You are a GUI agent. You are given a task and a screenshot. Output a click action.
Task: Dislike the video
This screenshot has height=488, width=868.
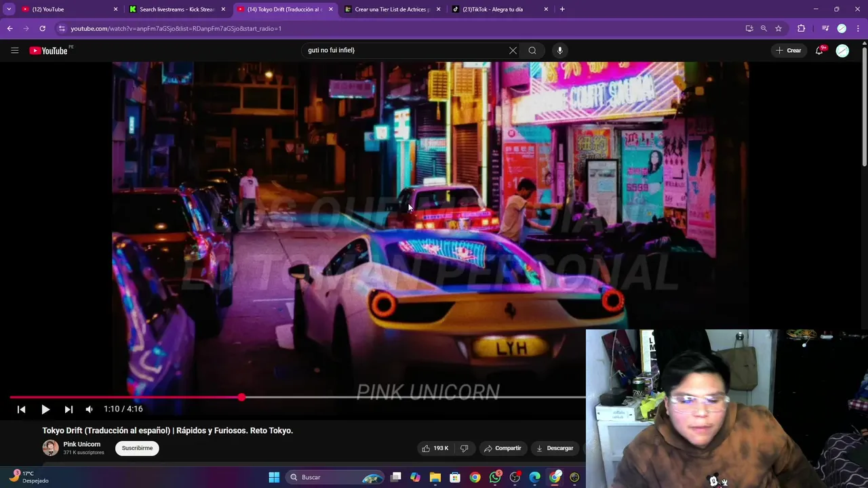click(465, 448)
